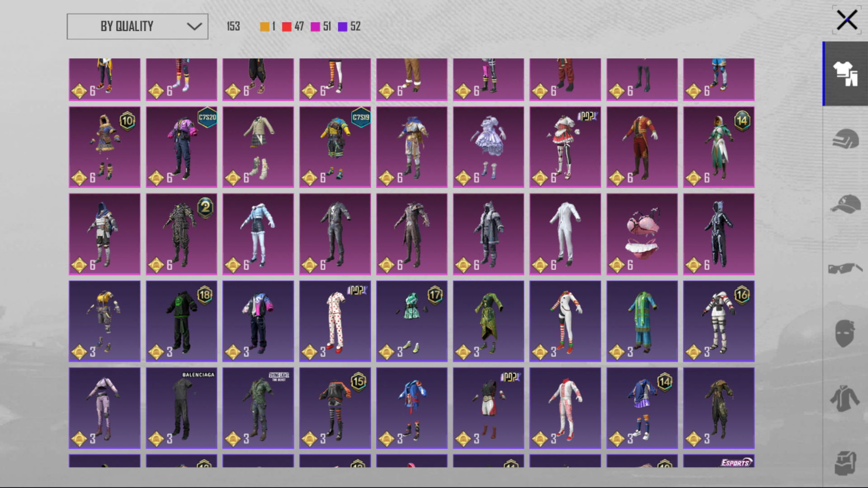Select the outfit tagged C7S19
Image resolution: width=868 pixels, height=488 pixels.
[x=335, y=147]
